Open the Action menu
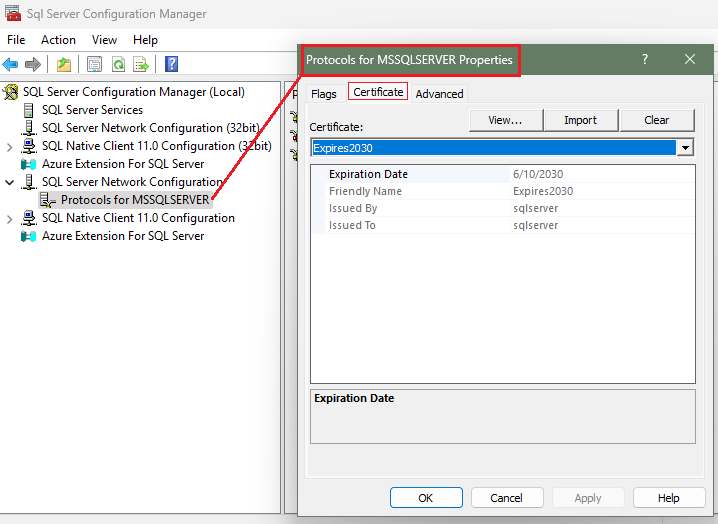The width and height of the screenshot is (718, 524). tap(58, 40)
